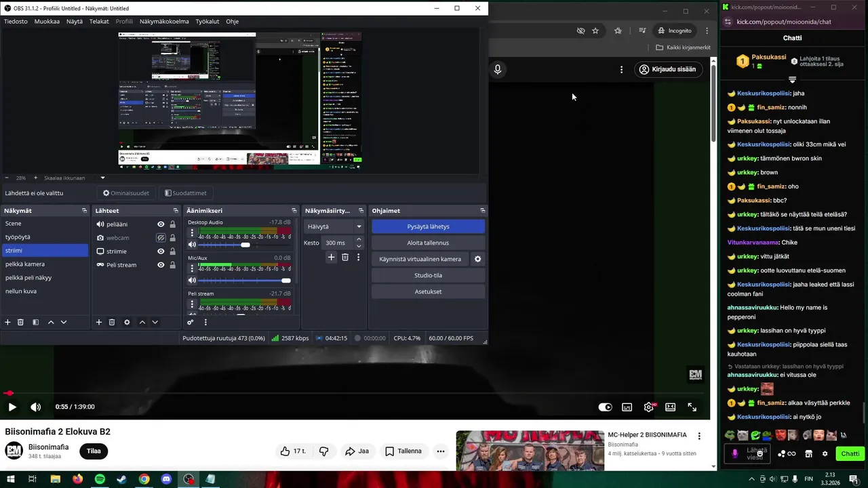Subscribe with Tilaa button
The width and height of the screenshot is (868, 488).
click(x=94, y=451)
